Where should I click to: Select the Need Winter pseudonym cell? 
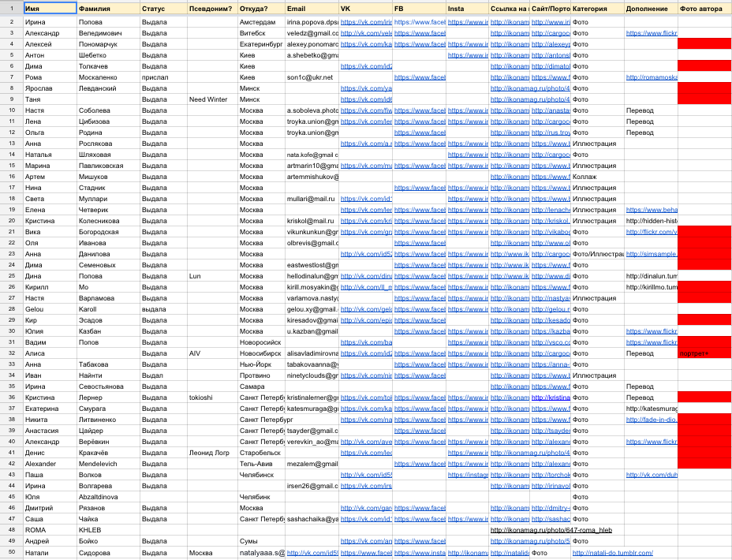[212, 99]
